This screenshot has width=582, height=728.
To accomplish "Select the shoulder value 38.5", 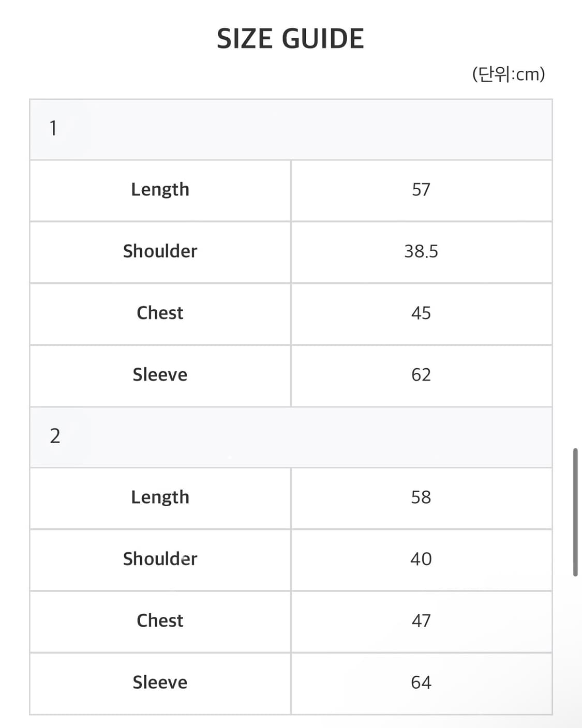I will tap(421, 251).
